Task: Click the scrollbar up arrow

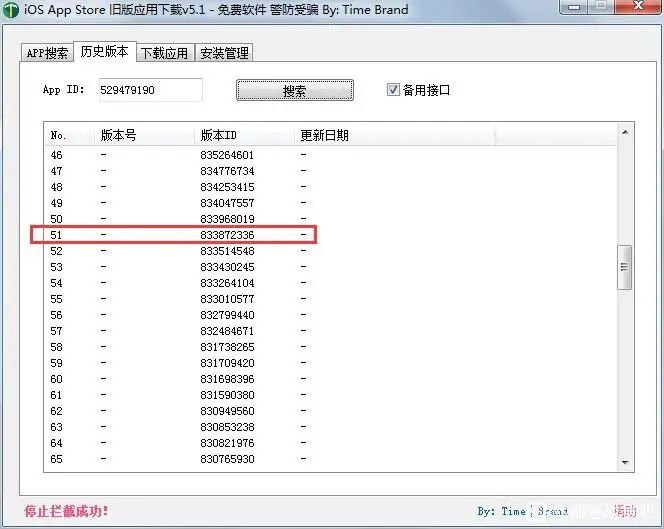Action: pos(625,132)
